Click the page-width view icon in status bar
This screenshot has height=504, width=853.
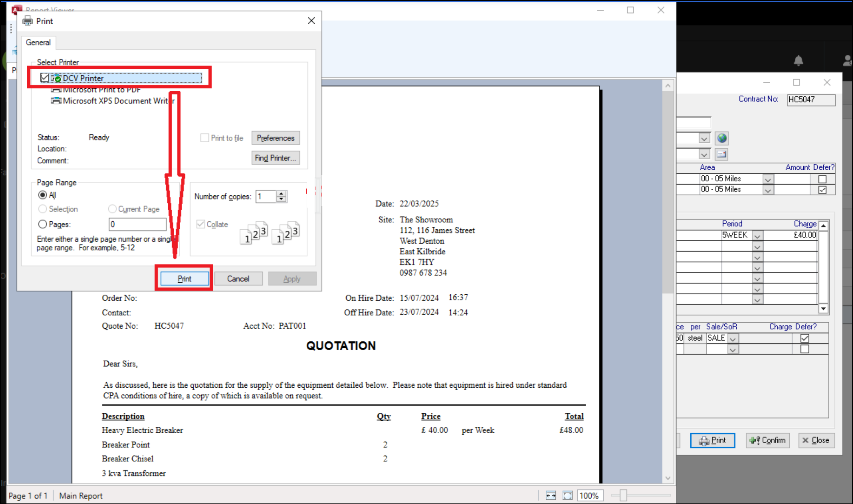click(550, 496)
